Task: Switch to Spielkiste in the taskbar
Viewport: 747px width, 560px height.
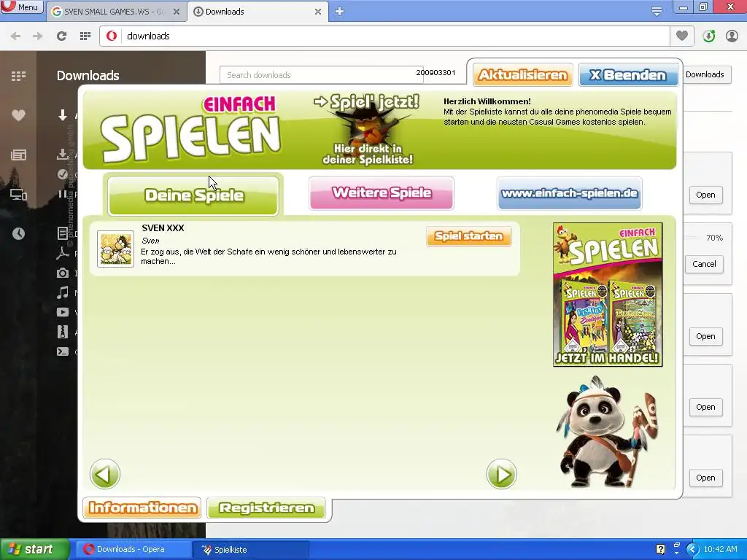Action: point(251,550)
